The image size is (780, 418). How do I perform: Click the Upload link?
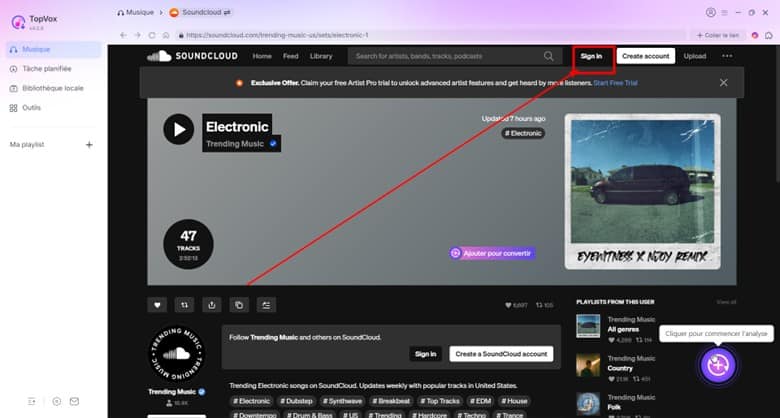[x=694, y=56]
